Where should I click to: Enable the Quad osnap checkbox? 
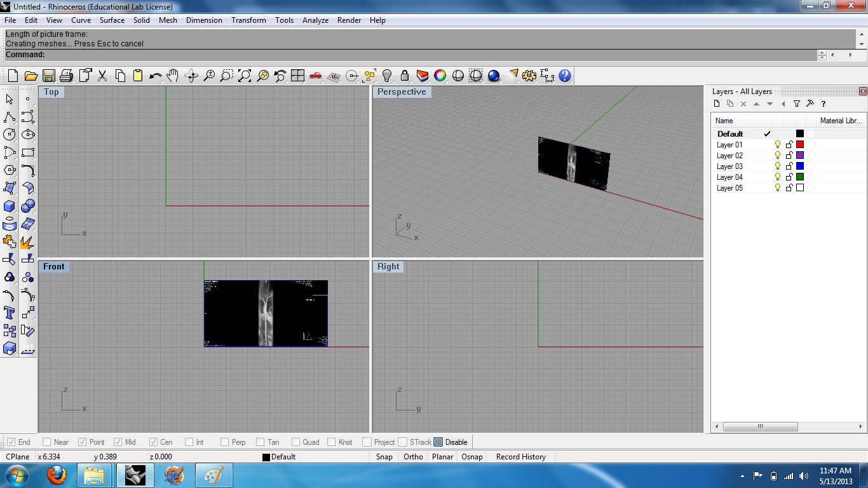(296, 442)
